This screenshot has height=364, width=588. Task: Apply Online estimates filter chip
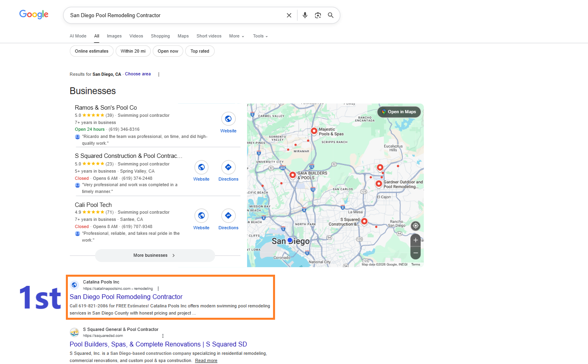[x=92, y=51]
